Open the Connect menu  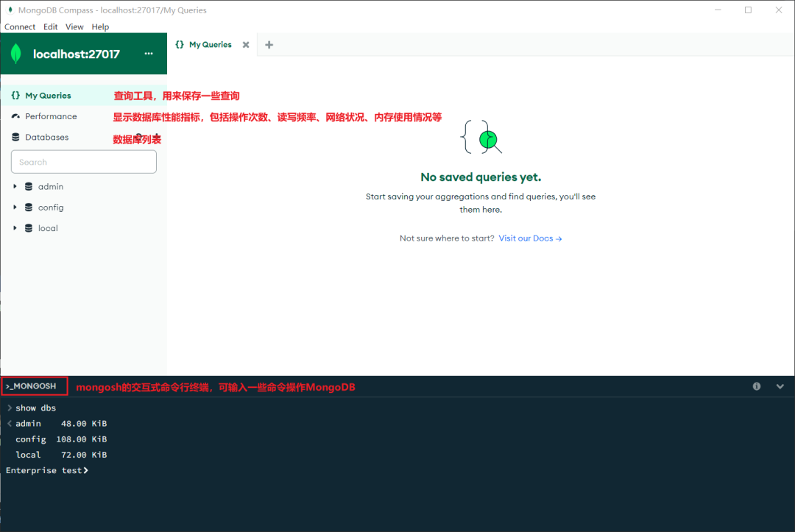20,26
